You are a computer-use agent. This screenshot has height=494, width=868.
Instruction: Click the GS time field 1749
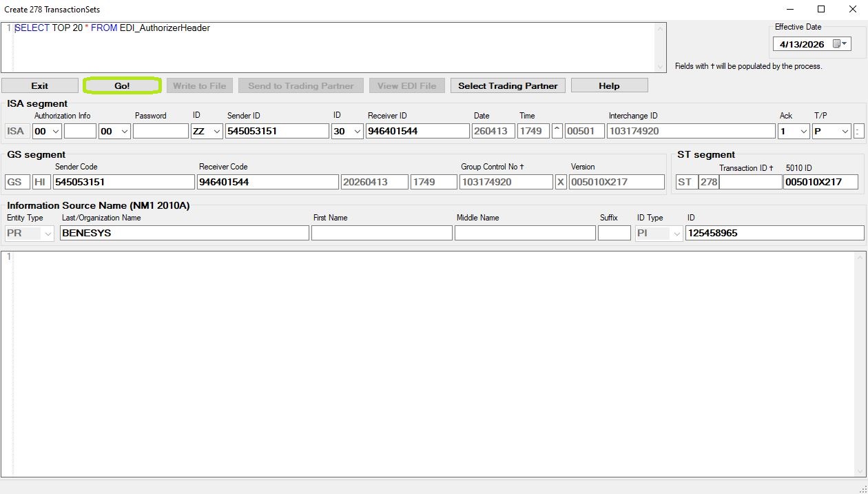click(x=434, y=182)
